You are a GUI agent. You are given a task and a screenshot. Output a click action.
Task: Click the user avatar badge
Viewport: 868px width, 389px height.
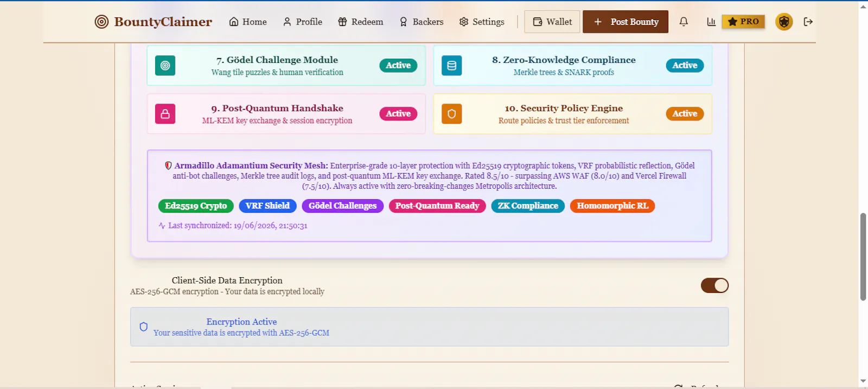click(x=784, y=22)
